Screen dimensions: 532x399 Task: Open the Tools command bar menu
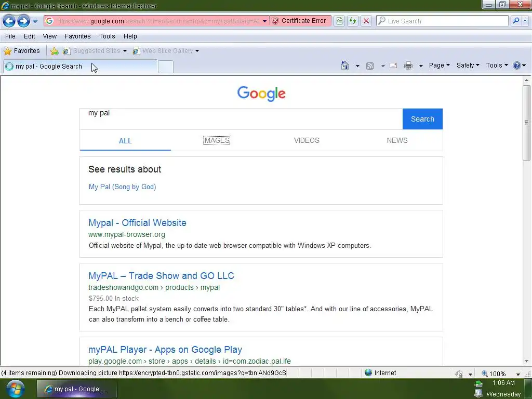click(497, 65)
